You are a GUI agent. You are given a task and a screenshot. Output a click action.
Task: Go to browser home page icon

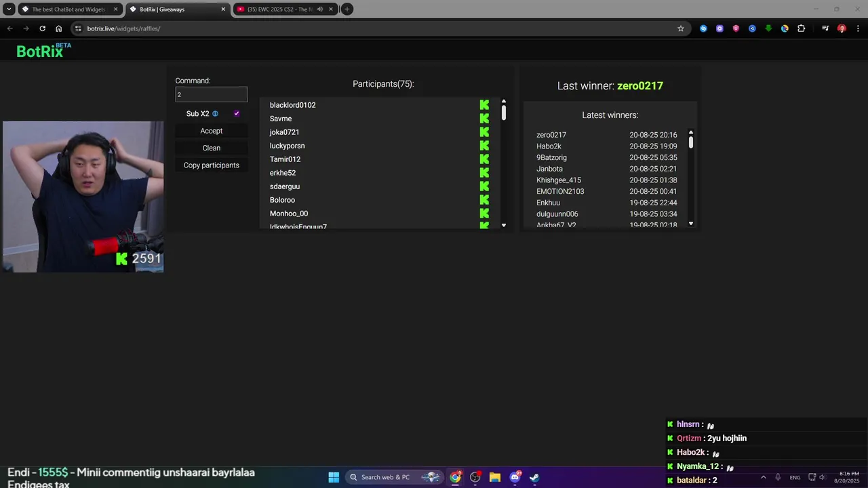59,28
